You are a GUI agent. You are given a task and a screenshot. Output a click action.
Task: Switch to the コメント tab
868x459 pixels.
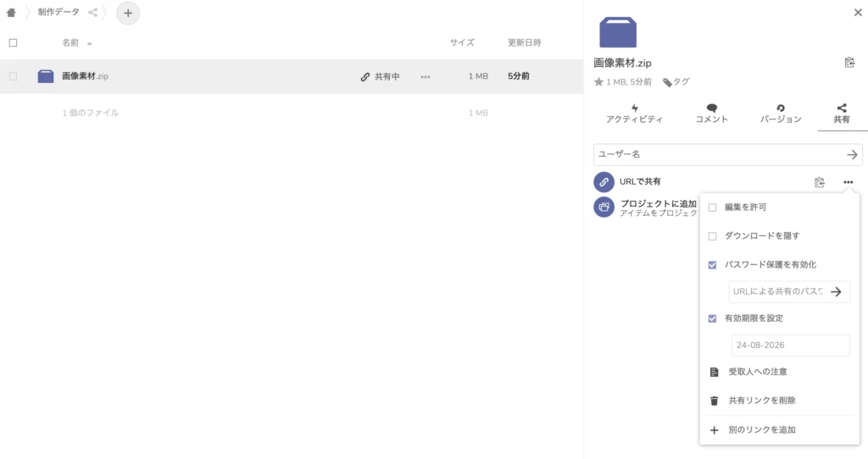711,113
